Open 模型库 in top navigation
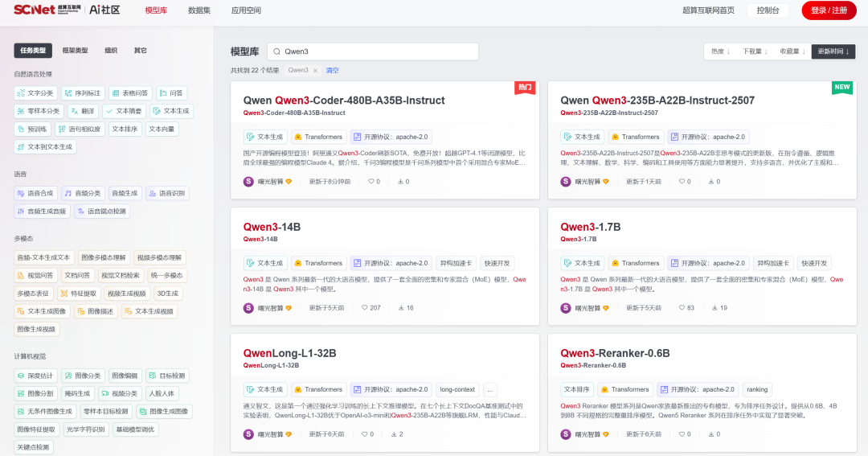 coord(156,10)
